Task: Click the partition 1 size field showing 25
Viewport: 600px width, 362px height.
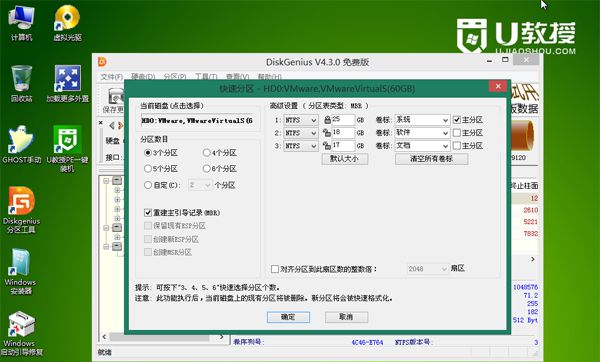Action: tap(343, 120)
